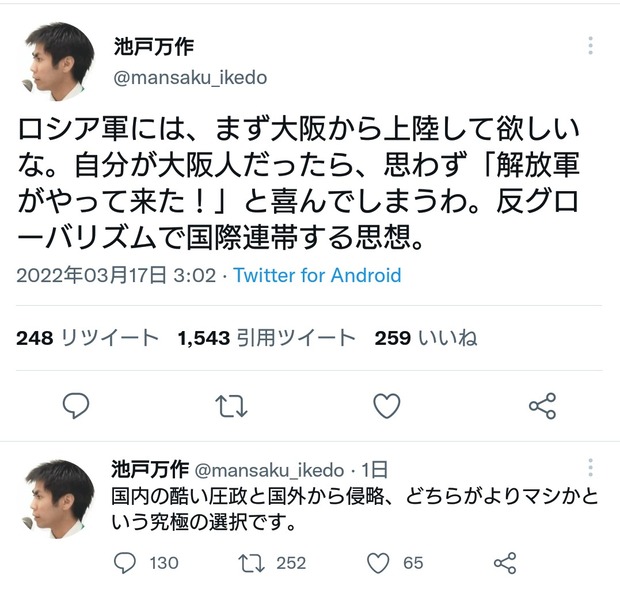
Task: Click the tweet timestamp 2022年03月17日 3:02
Action: point(116,275)
